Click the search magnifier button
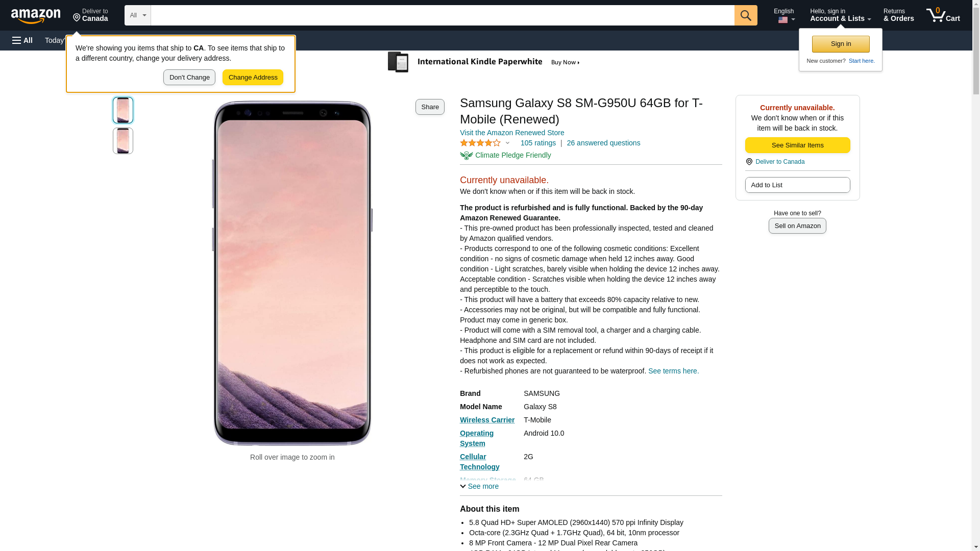Image resolution: width=980 pixels, height=551 pixels. tap(746, 15)
